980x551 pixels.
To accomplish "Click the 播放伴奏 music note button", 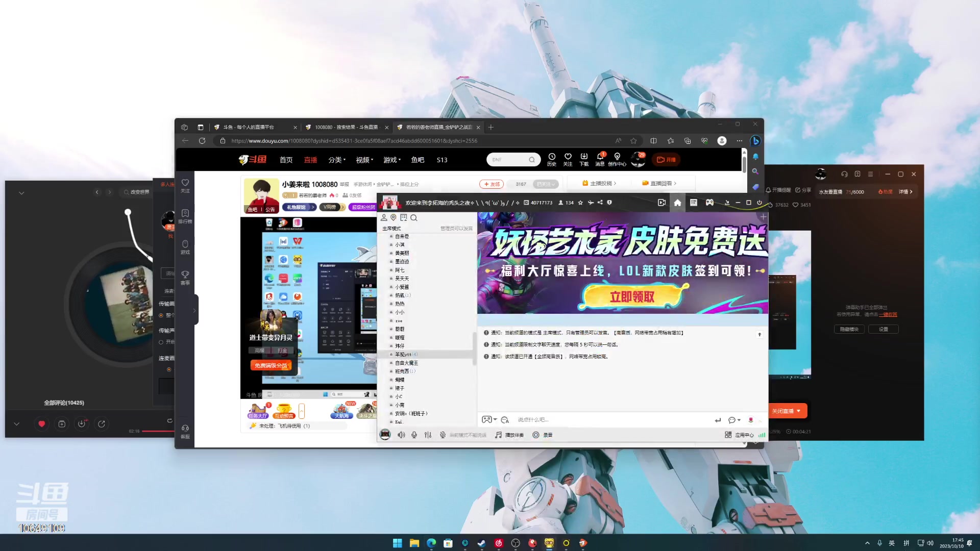I will (509, 435).
